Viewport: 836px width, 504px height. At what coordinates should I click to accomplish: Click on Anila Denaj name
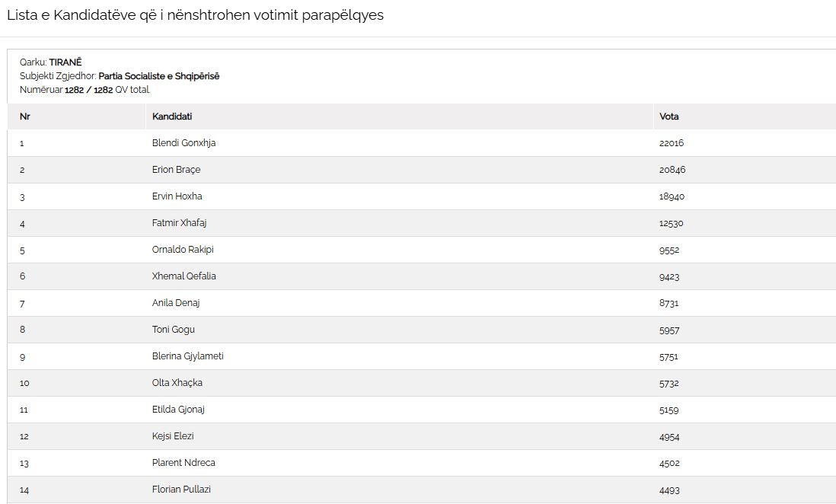176,303
